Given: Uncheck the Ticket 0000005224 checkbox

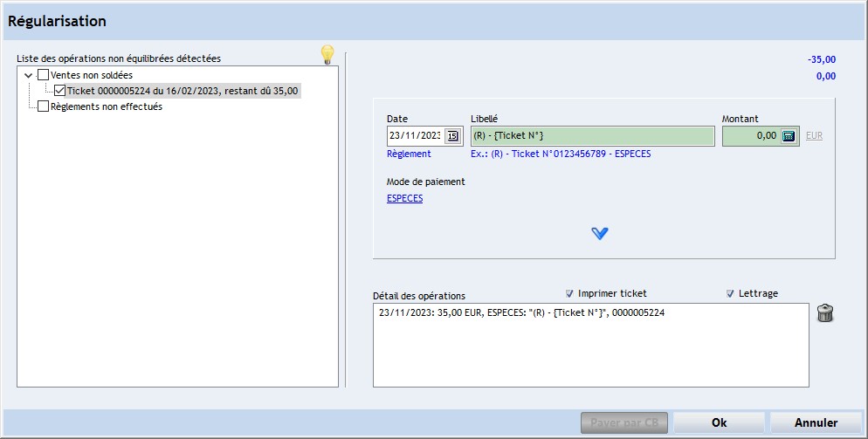Looking at the screenshot, I should 59,90.
